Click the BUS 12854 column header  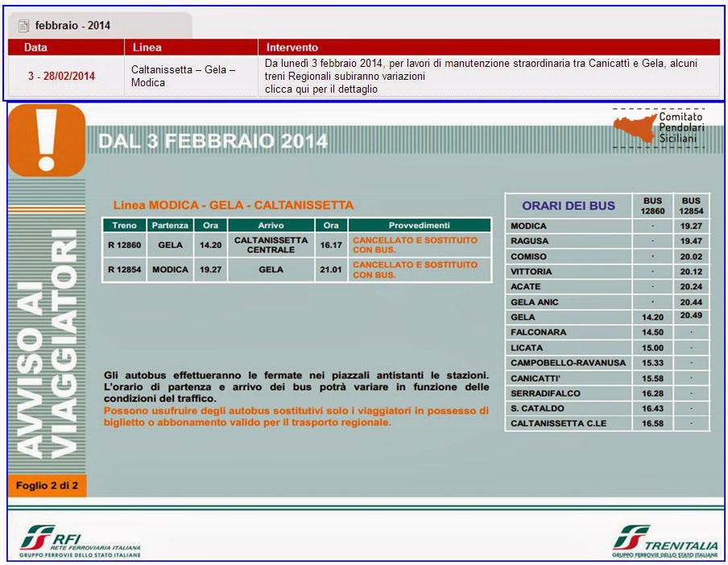(691, 206)
